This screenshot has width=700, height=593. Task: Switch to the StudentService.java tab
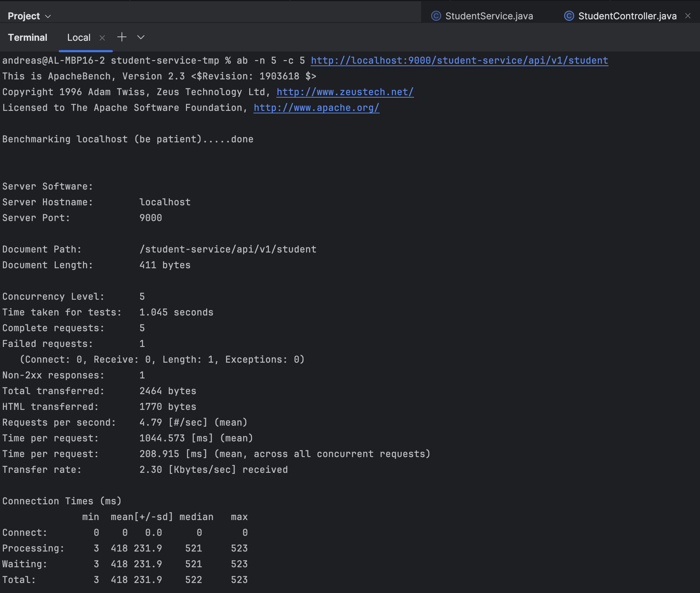pyautogui.click(x=489, y=16)
